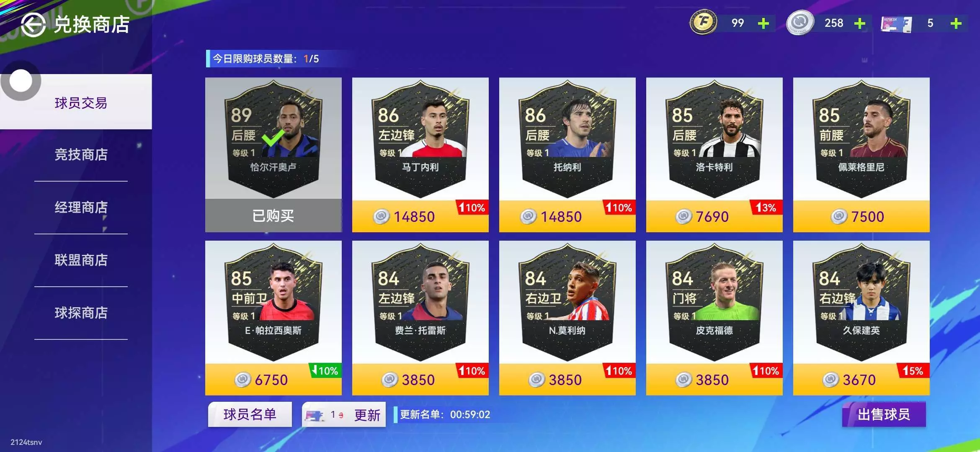Add silver coins using plus icon next to 258
The width and height of the screenshot is (980, 452).
860,23
